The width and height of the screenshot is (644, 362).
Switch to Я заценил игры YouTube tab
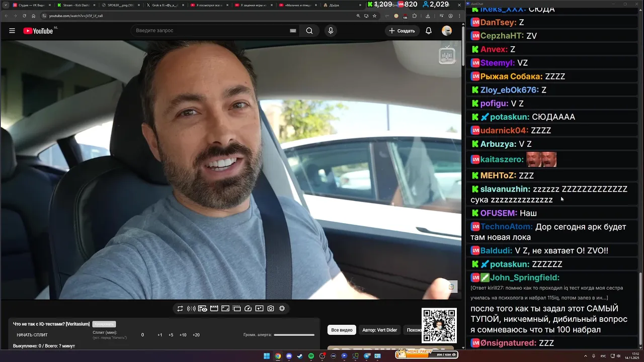pos(253,5)
